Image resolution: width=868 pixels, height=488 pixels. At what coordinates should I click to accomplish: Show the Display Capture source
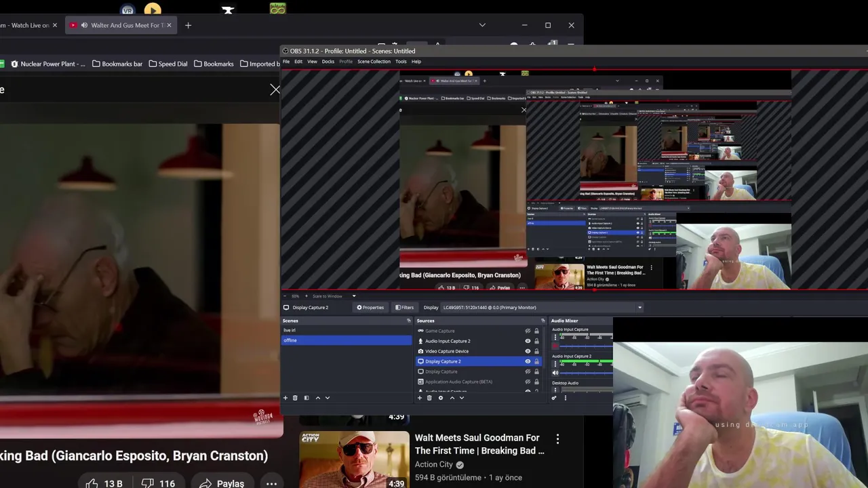528,371
